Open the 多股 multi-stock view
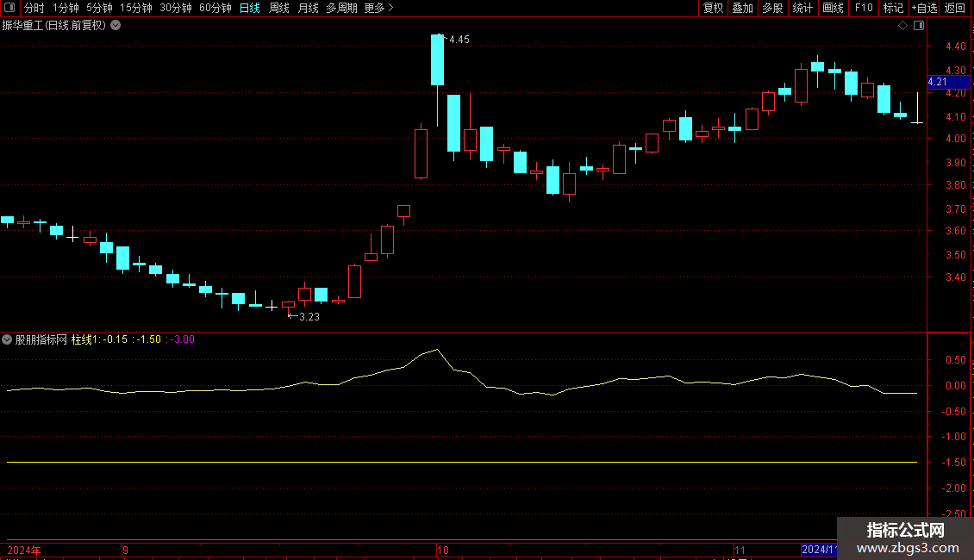 tap(773, 8)
